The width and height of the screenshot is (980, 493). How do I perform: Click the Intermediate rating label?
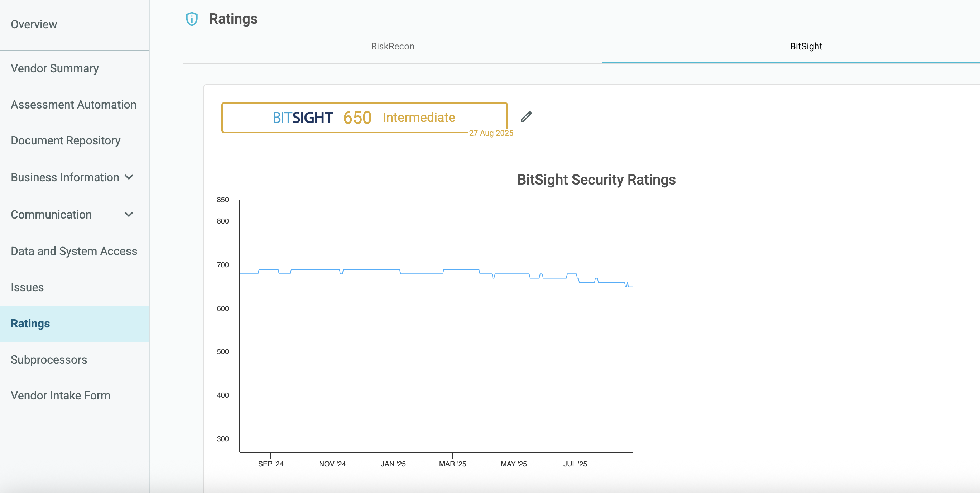[x=419, y=118]
